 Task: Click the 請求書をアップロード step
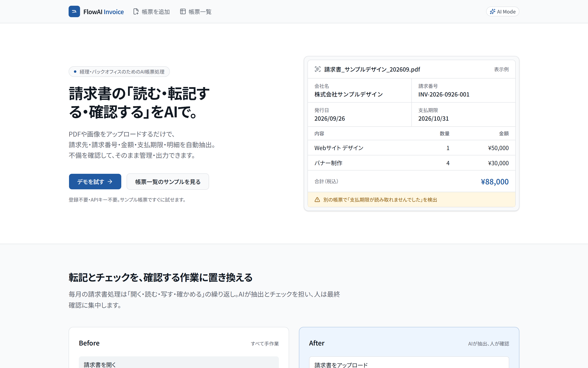[409, 362]
